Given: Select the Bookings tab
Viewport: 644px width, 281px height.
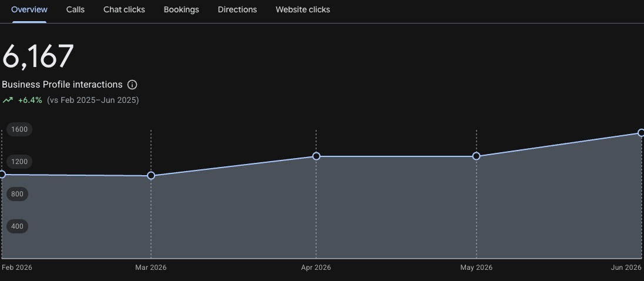Looking at the screenshot, I should pos(181,9).
